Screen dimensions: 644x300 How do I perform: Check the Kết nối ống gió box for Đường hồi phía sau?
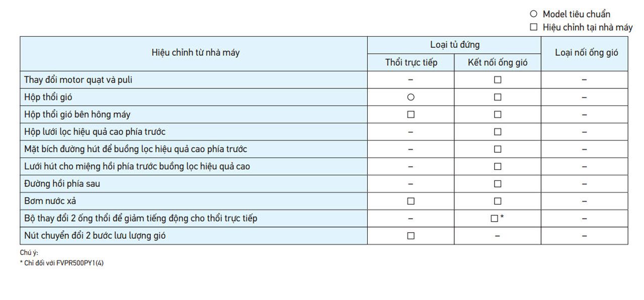pos(498,183)
